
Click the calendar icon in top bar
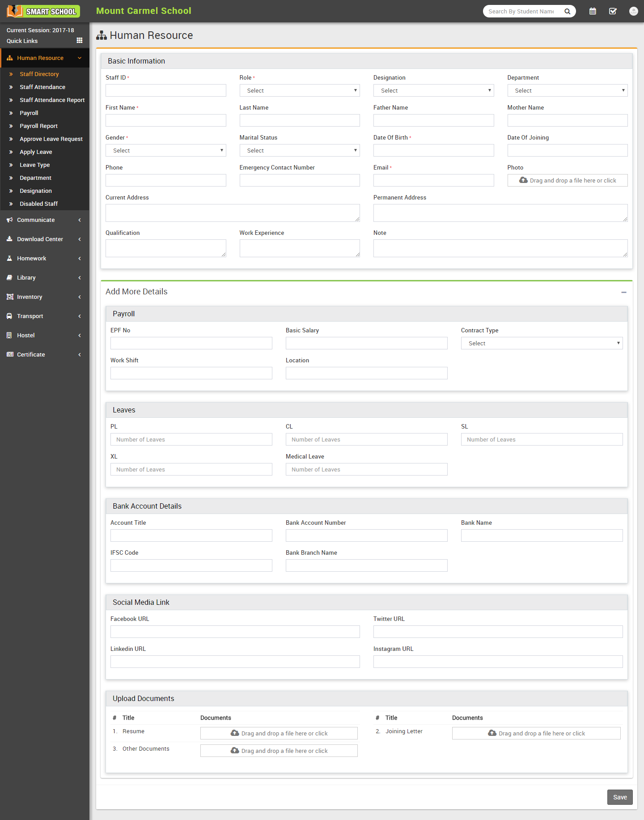[593, 11]
